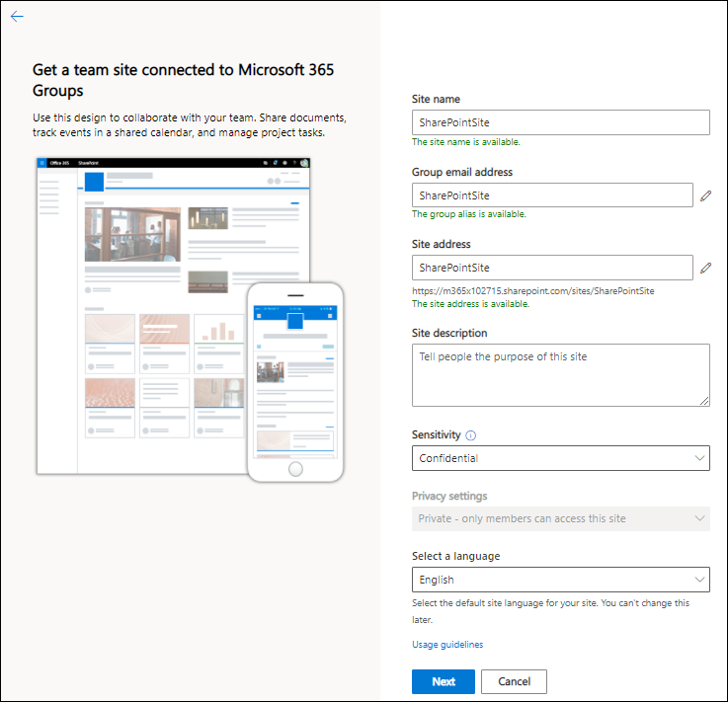The height and width of the screenshot is (702, 728).
Task: Click into the Site name field
Action: click(560, 122)
